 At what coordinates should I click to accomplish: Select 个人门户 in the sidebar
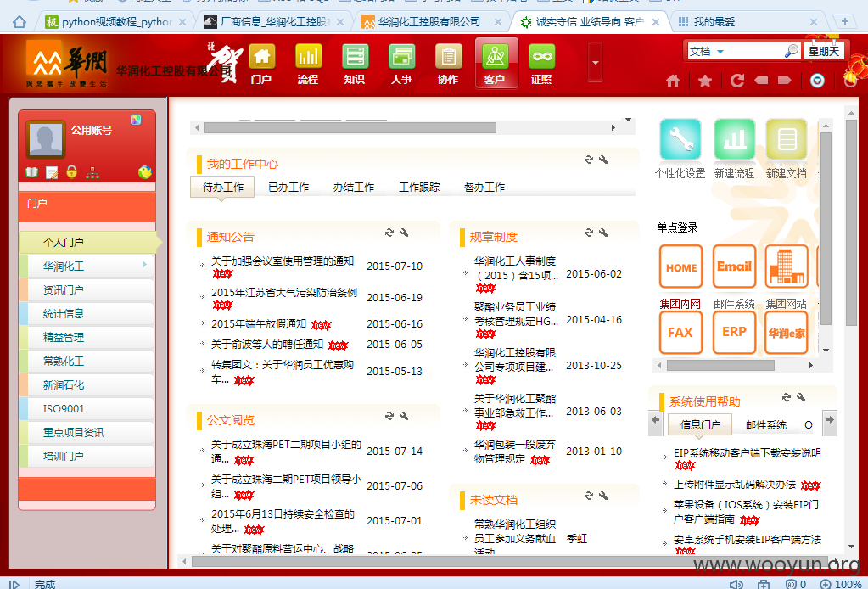tap(90, 243)
